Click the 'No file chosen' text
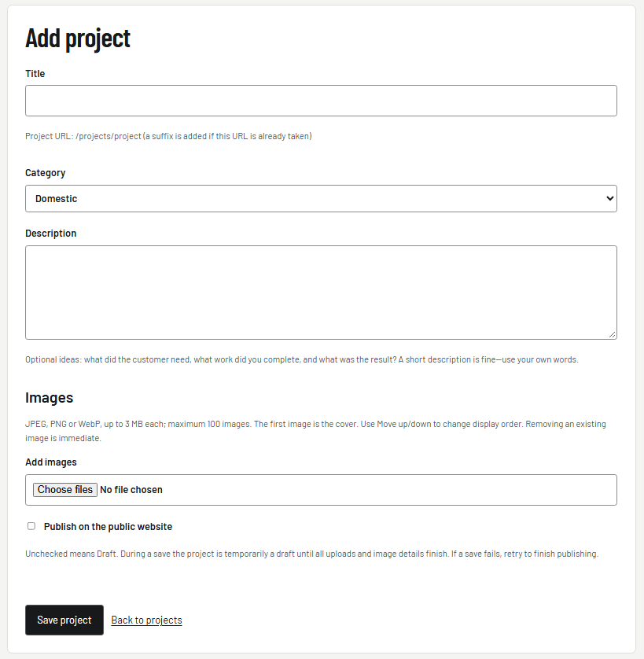Viewport: 644px width, 659px height. tap(131, 490)
